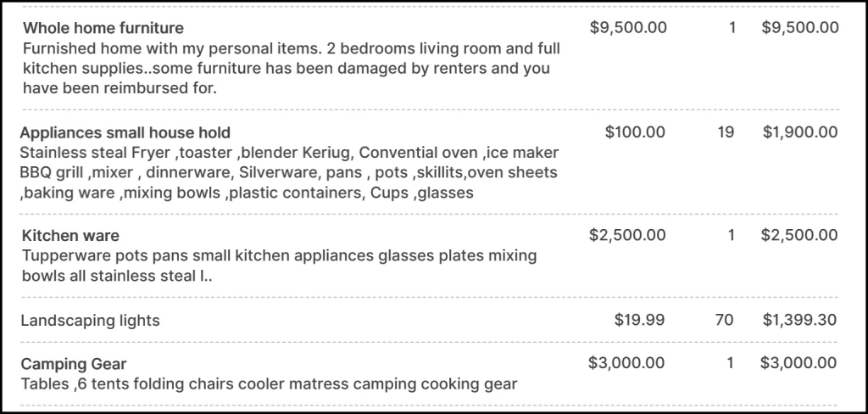Click the Tupperware pots pans description text
The height and width of the screenshot is (414, 868).
280,266
